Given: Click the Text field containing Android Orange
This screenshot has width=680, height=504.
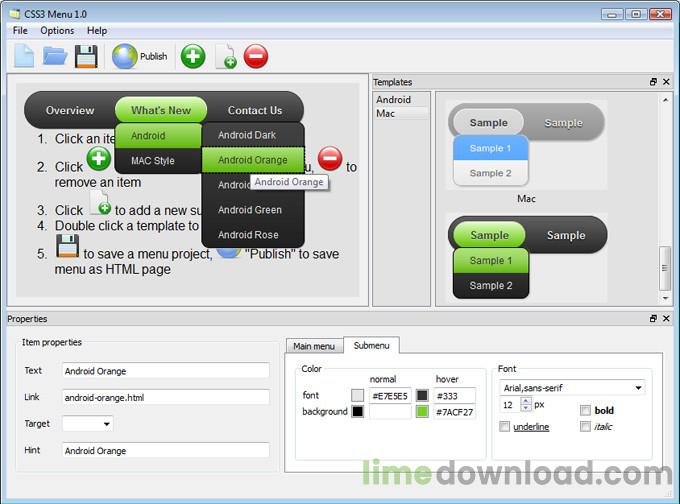Looking at the screenshot, I should tap(166, 371).
